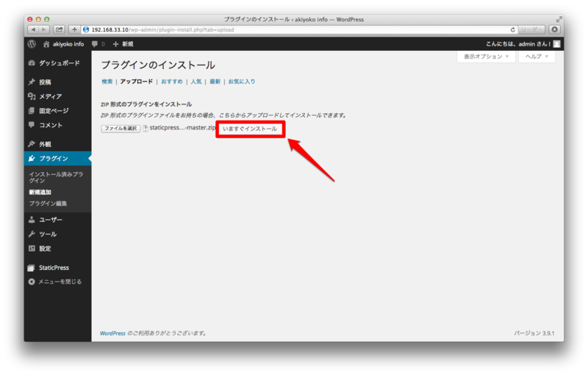Click the プラグイン plug icon
This screenshot has width=588, height=375.
(32, 158)
